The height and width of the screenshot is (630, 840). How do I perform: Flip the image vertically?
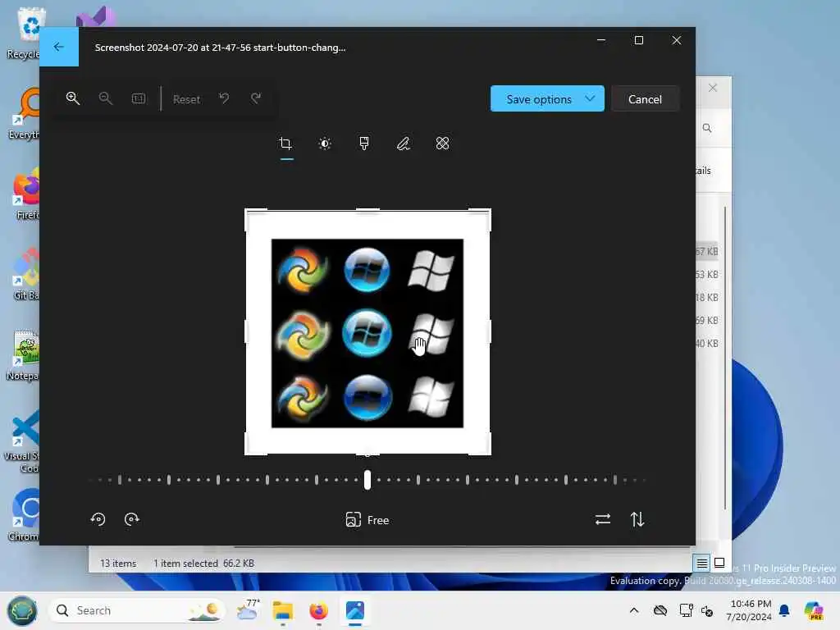click(x=637, y=519)
